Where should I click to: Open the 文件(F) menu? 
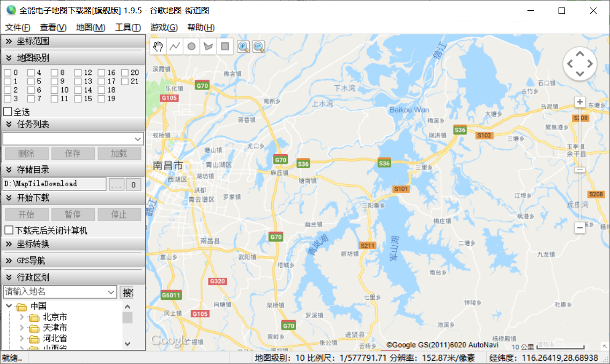18,27
